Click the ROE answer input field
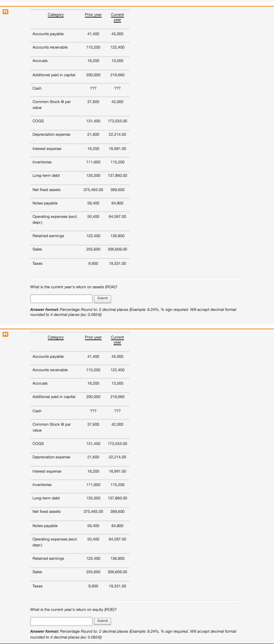The image size is (274, 644). (61, 621)
